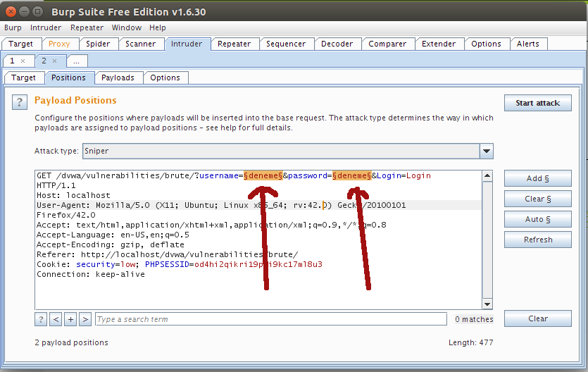Click the PHPSESSID cookie value
Screen dimensions: 588x372
(258, 264)
